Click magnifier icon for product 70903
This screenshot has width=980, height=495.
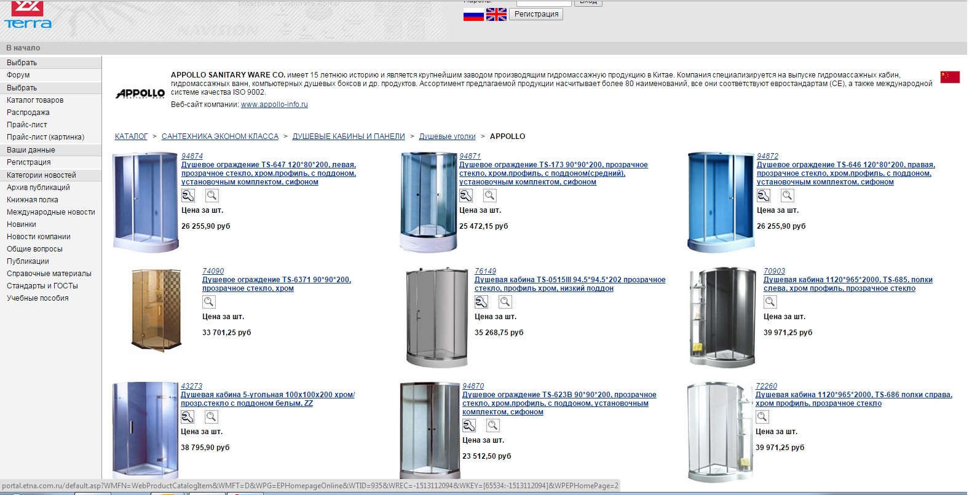tap(770, 302)
